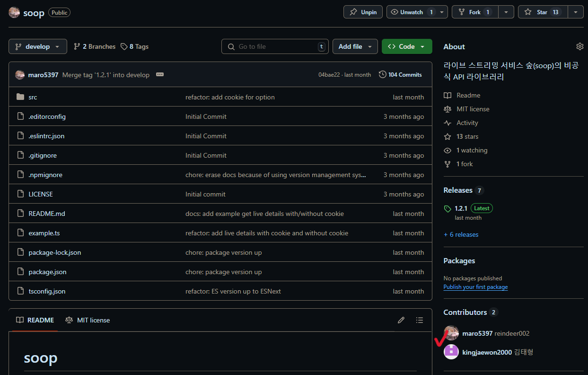Open the maro5397 contributor profile link
This screenshot has width=588, height=375.
477,333
